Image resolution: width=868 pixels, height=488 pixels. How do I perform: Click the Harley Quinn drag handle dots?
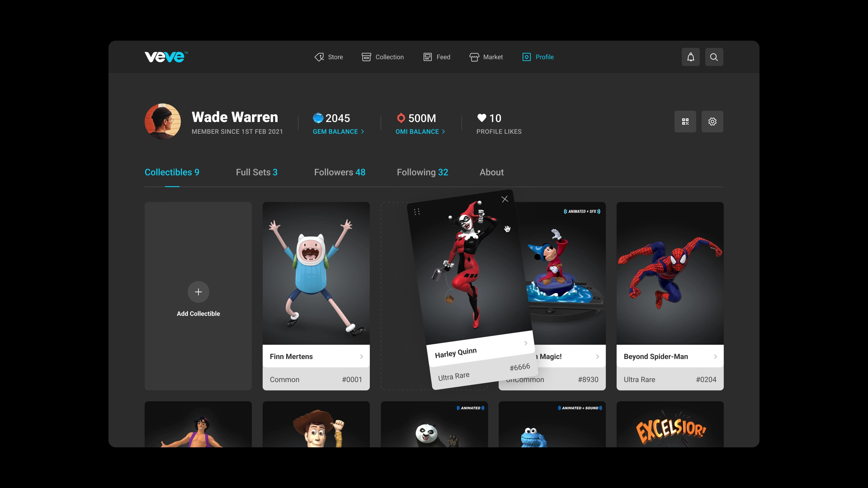[x=417, y=211]
